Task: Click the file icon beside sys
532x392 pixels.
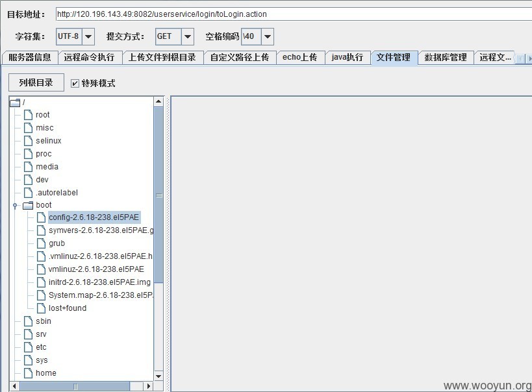Action: [28, 360]
